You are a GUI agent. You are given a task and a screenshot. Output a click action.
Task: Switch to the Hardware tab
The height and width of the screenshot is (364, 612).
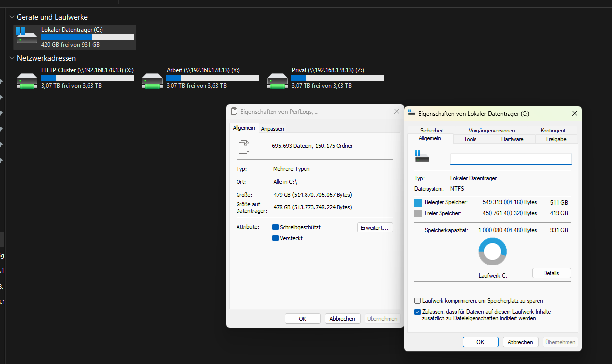[x=512, y=139]
